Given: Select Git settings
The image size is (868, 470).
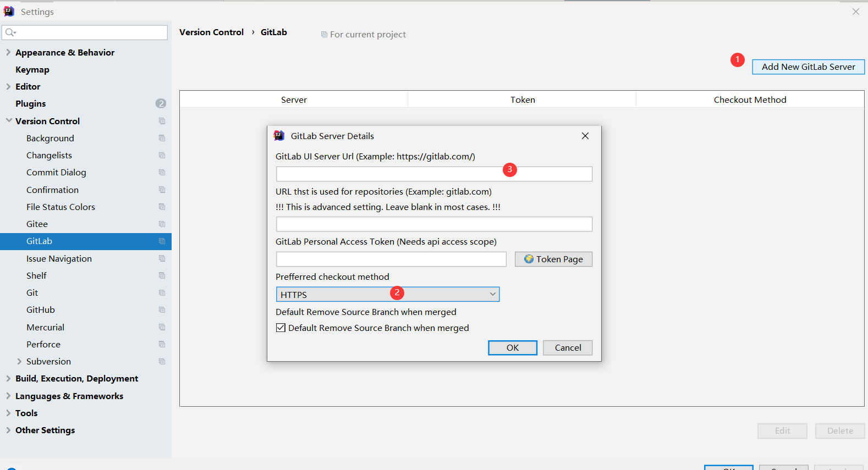Looking at the screenshot, I should click(x=32, y=293).
